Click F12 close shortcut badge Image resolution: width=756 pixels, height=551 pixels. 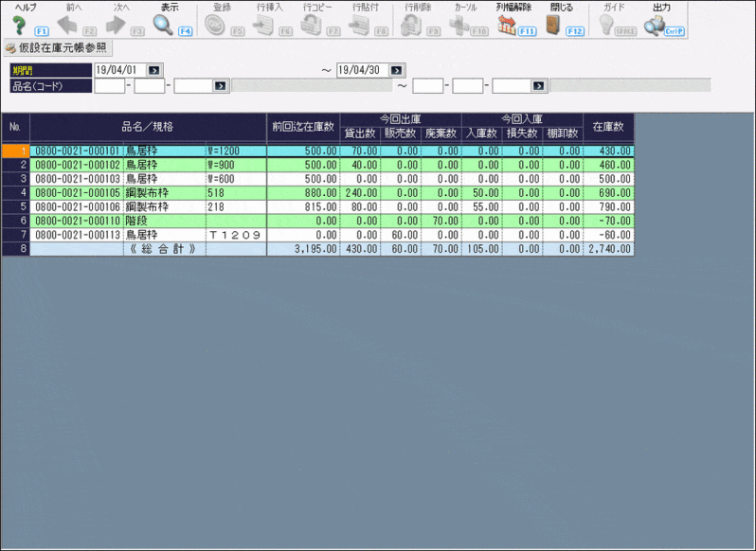click(575, 31)
